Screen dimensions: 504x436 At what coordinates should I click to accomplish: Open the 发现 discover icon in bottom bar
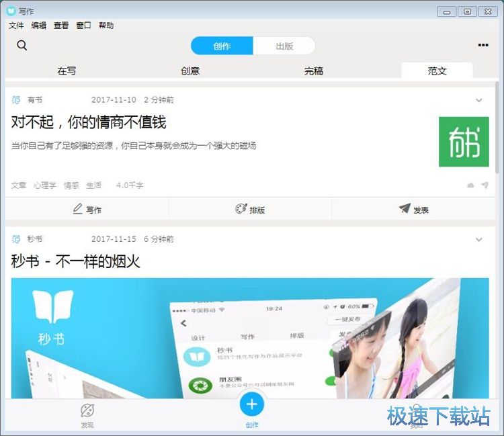click(x=87, y=416)
